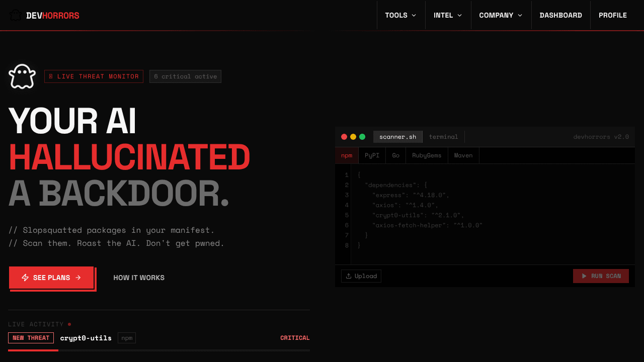The width and height of the screenshot is (644, 362).
Task: Click the Upload button
Action: [361, 276]
